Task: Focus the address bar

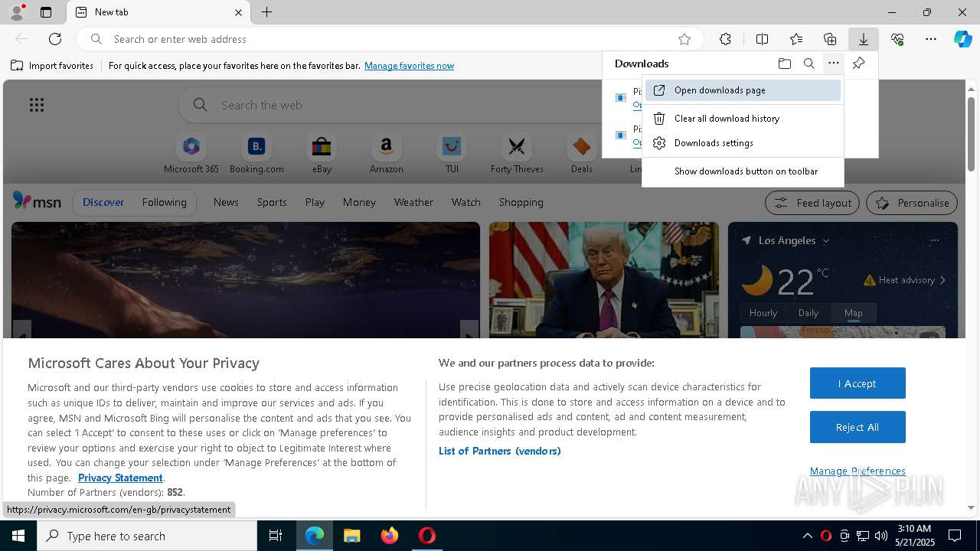Action: tap(390, 39)
